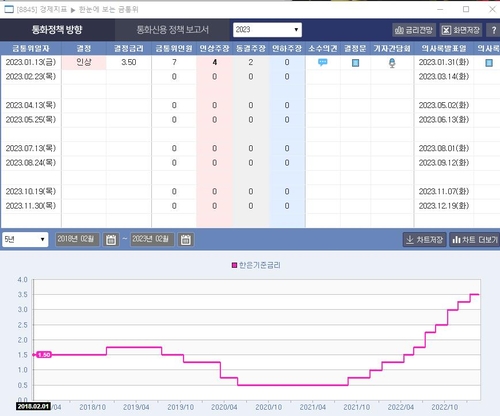Switch to 통화정책 방향 tab
Image resolution: width=500 pixels, height=416 pixels.
coord(57,30)
